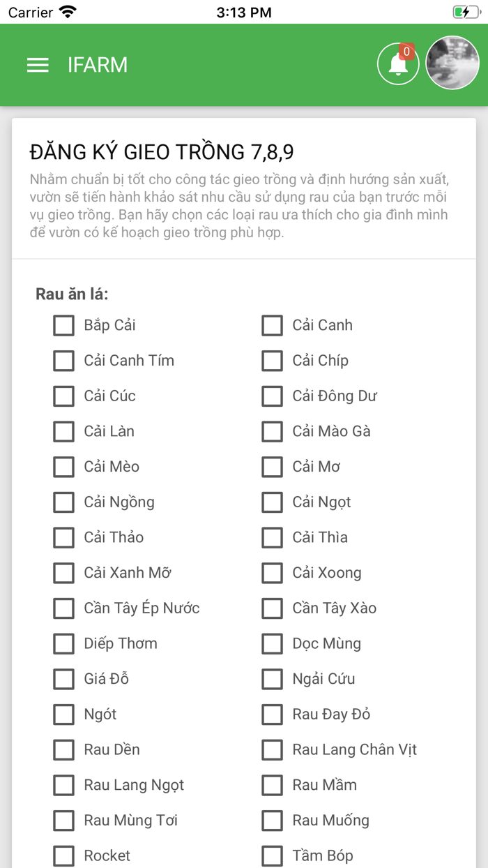Enable Cần Tây Ép Nước checkbox
The height and width of the screenshot is (868, 488).
[x=64, y=608]
